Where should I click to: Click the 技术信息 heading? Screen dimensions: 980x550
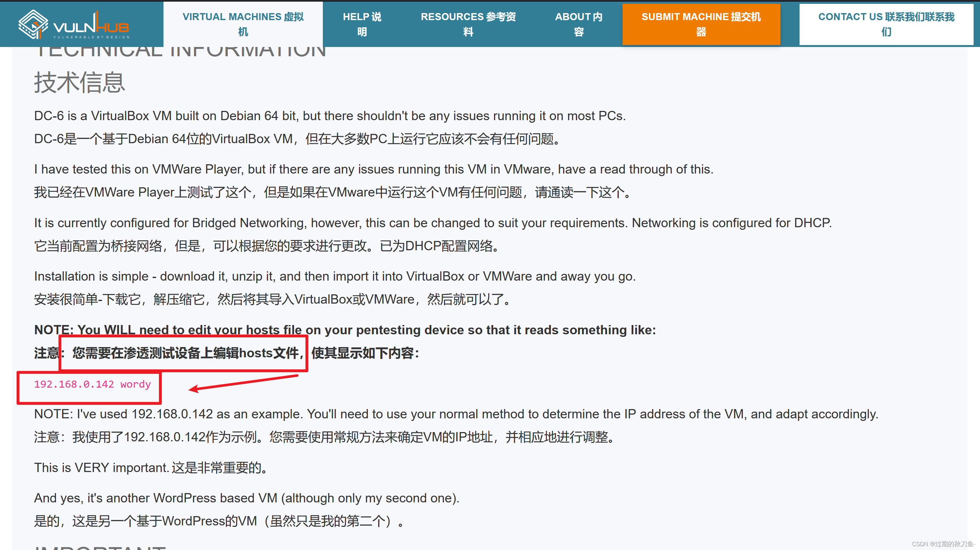click(80, 82)
